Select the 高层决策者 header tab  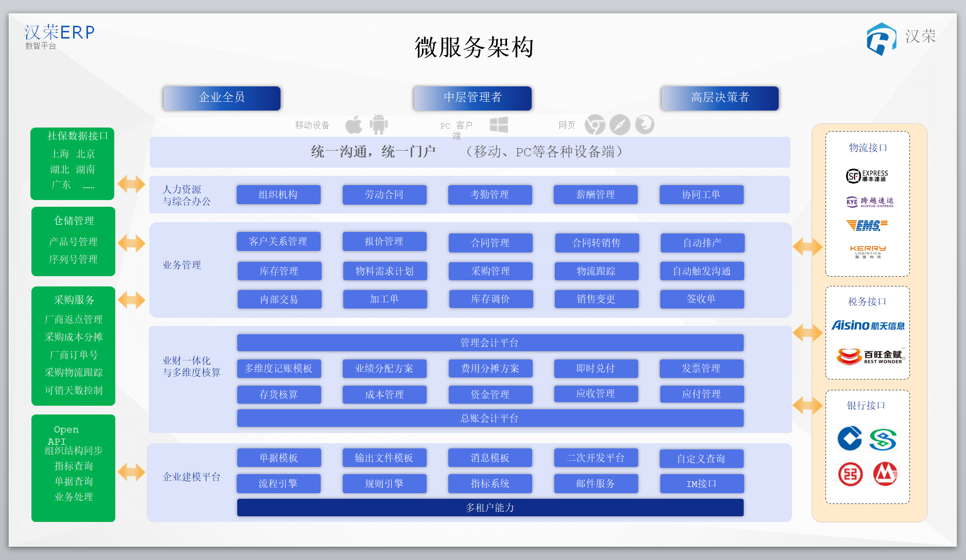(x=719, y=98)
